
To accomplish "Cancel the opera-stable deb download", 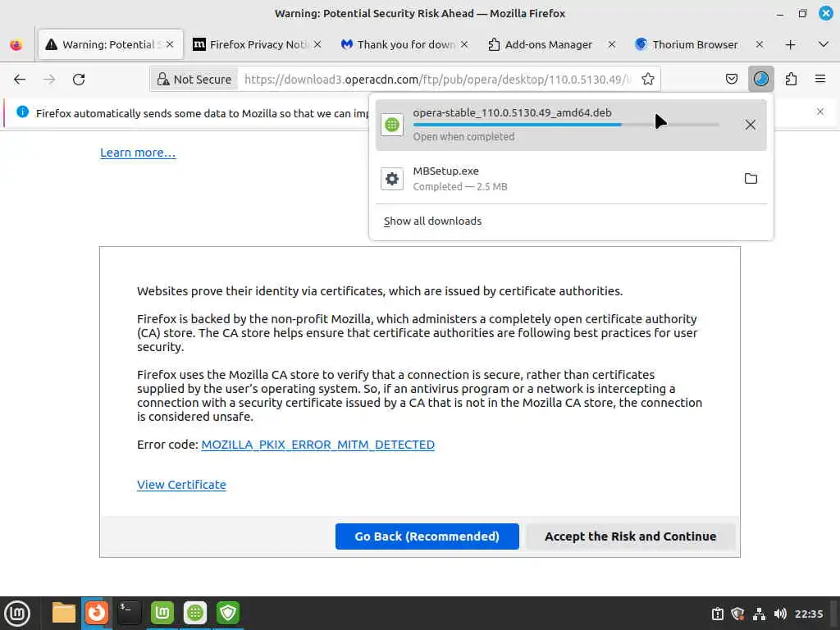I will click(750, 125).
